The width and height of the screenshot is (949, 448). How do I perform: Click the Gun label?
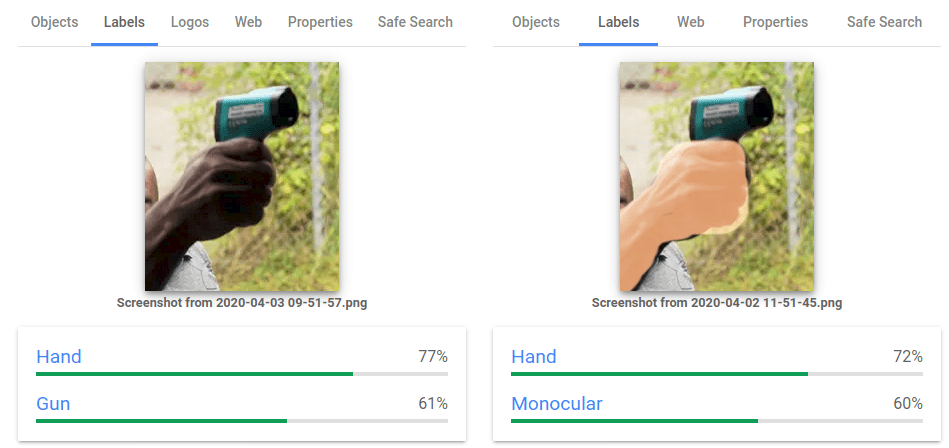(53, 404)
